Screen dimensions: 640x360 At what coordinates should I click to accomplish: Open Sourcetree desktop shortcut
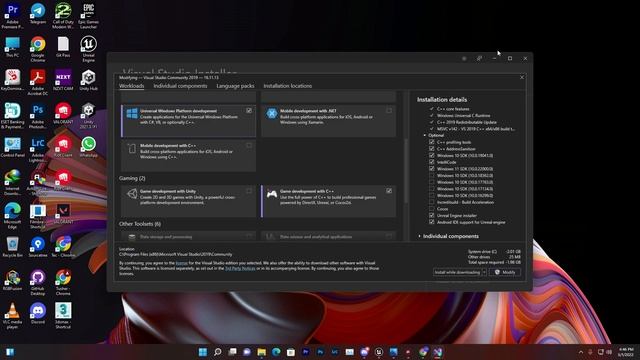point(38,247)
